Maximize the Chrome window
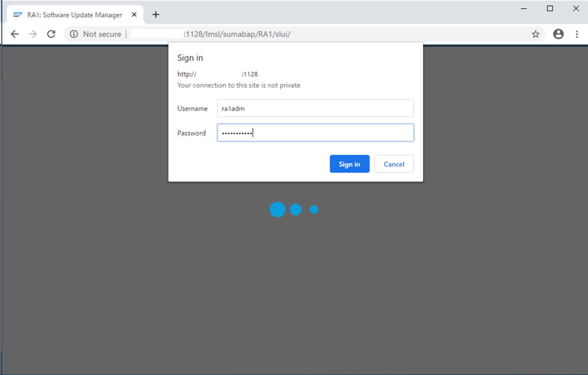588x375 pixels. 550,9
